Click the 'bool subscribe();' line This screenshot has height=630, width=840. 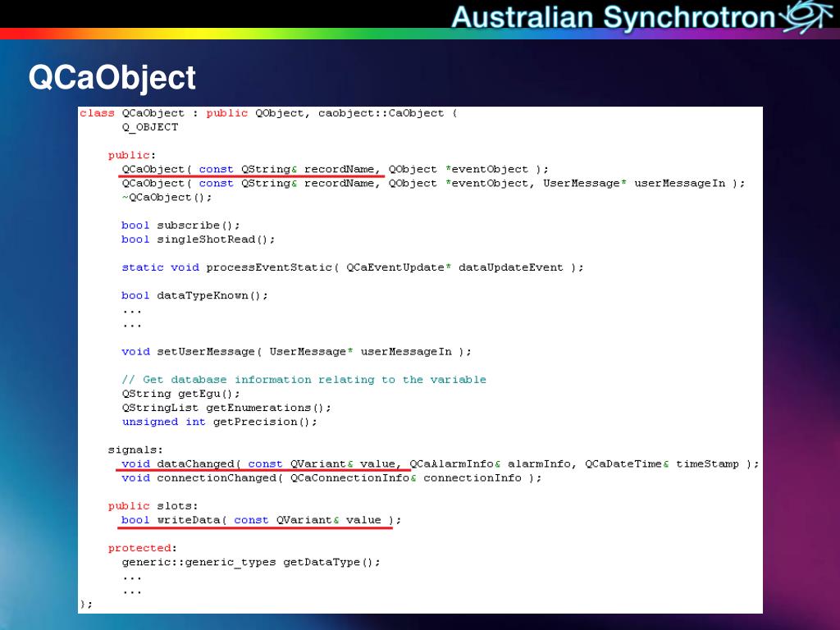pyautogui.click(x=180, y=226)
